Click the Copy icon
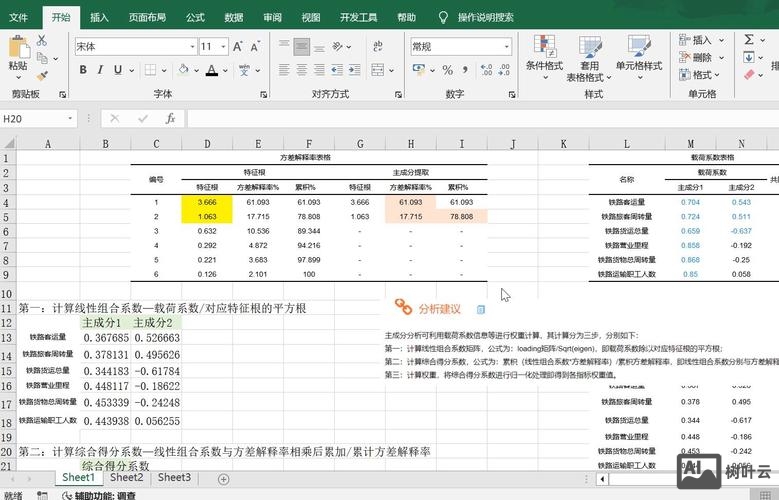The height and width of the screenshot is (500, 779). 42,58
